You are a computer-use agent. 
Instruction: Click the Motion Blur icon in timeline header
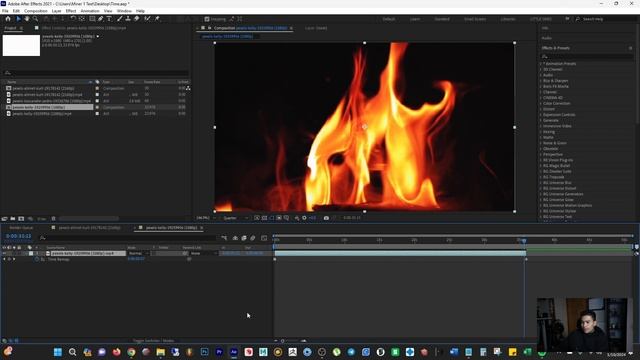[253, 238]
